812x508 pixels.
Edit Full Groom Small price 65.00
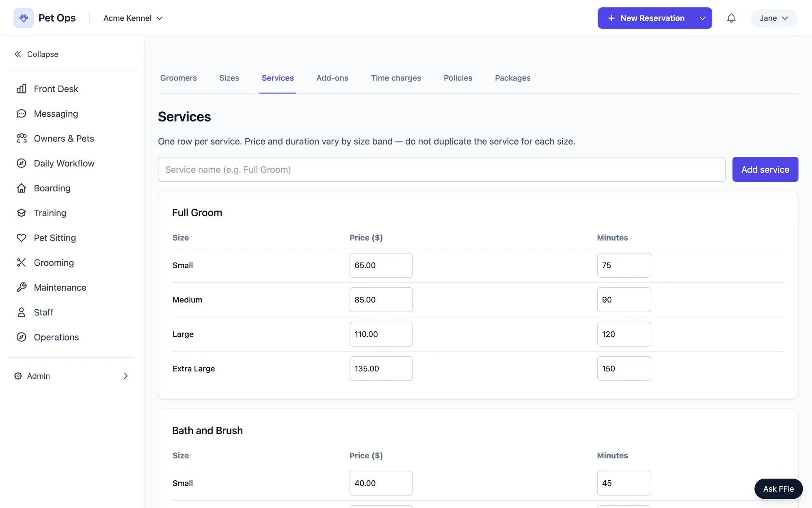pos(381,265)
